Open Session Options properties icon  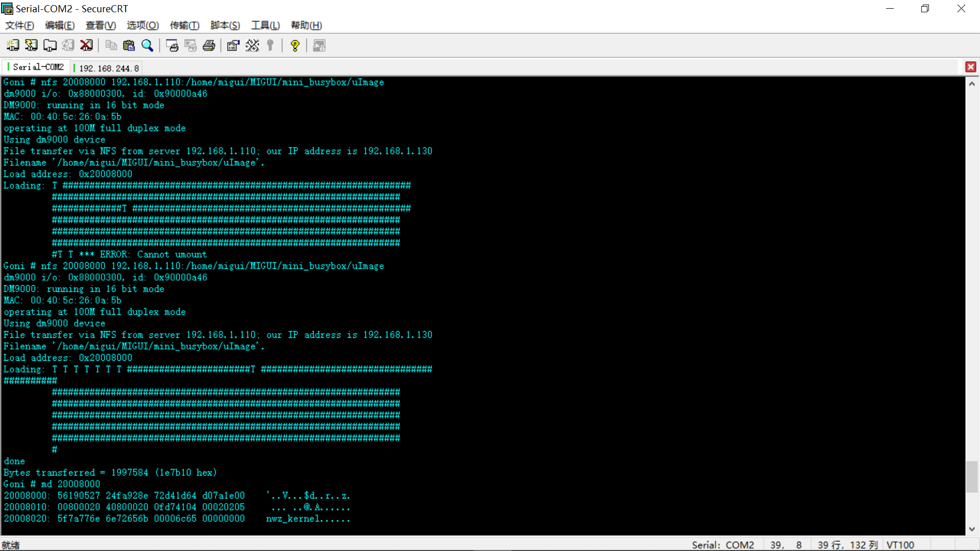coord(233,45)
